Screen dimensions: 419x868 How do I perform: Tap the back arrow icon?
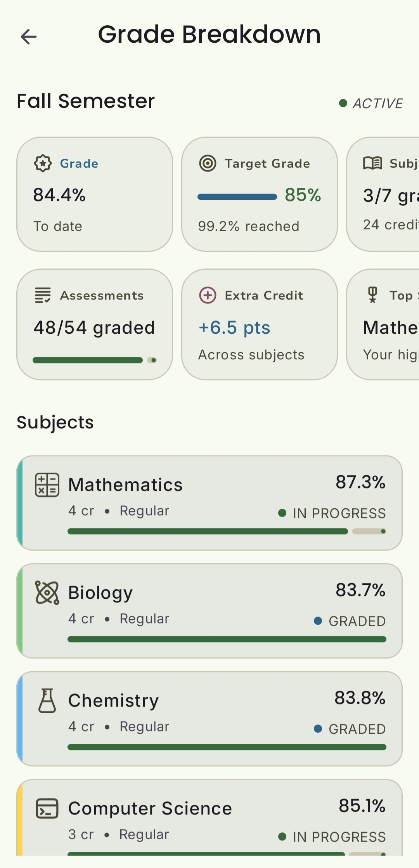(x=29, y=37)
